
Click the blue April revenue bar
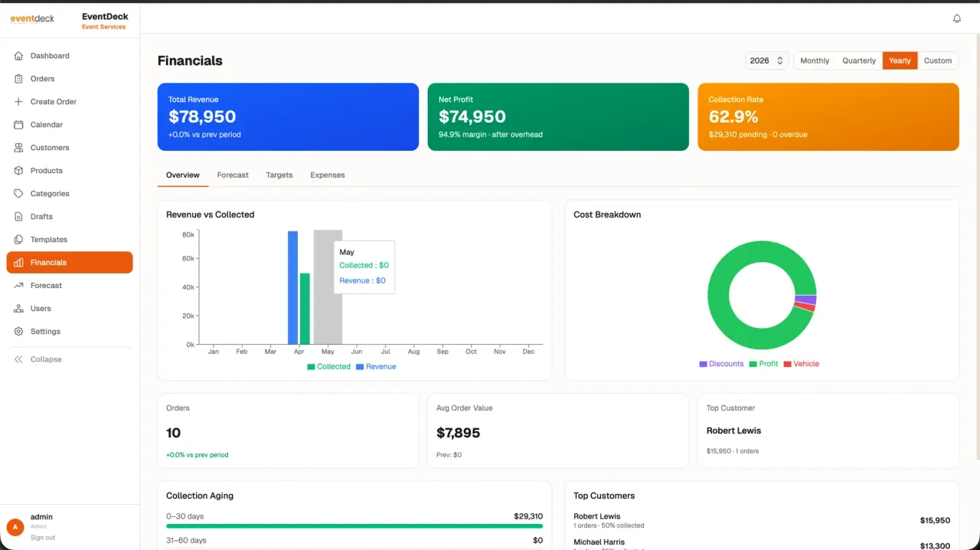292,287
